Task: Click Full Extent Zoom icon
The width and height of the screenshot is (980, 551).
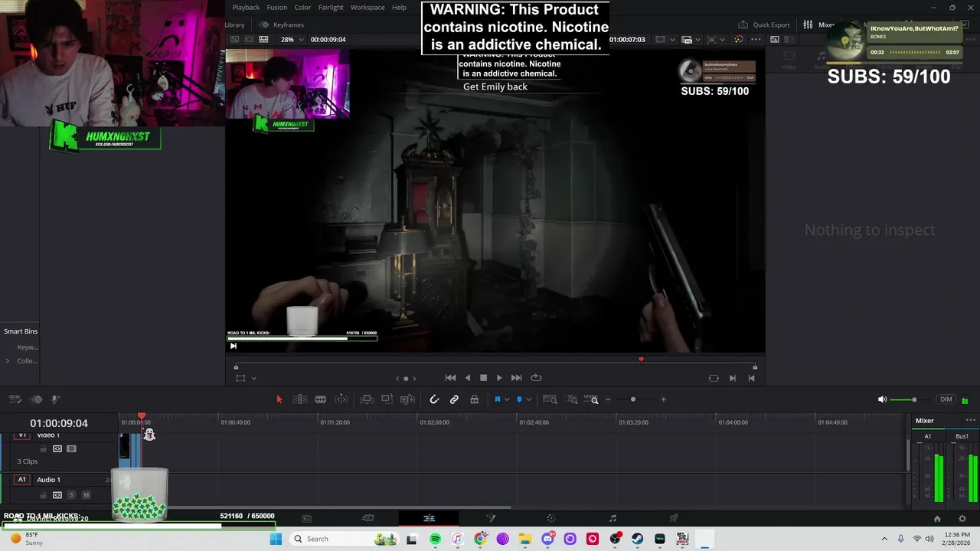Action: tap(550, 399)
